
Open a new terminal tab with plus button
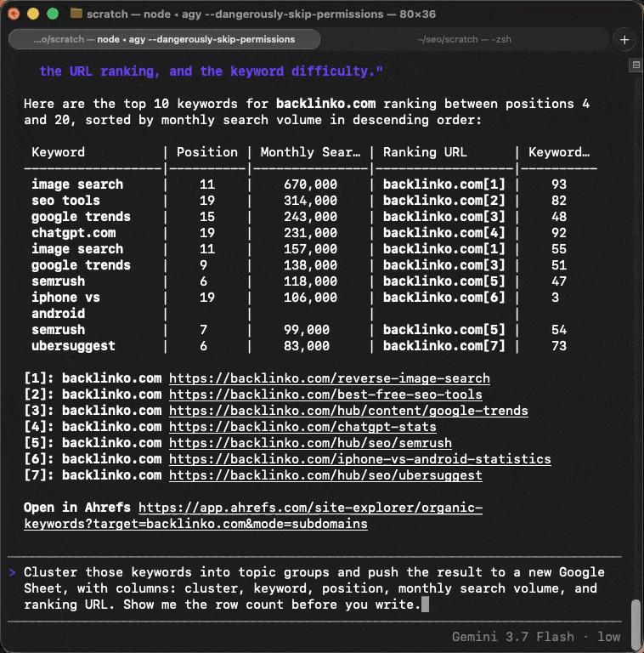(x=624, y=40)
